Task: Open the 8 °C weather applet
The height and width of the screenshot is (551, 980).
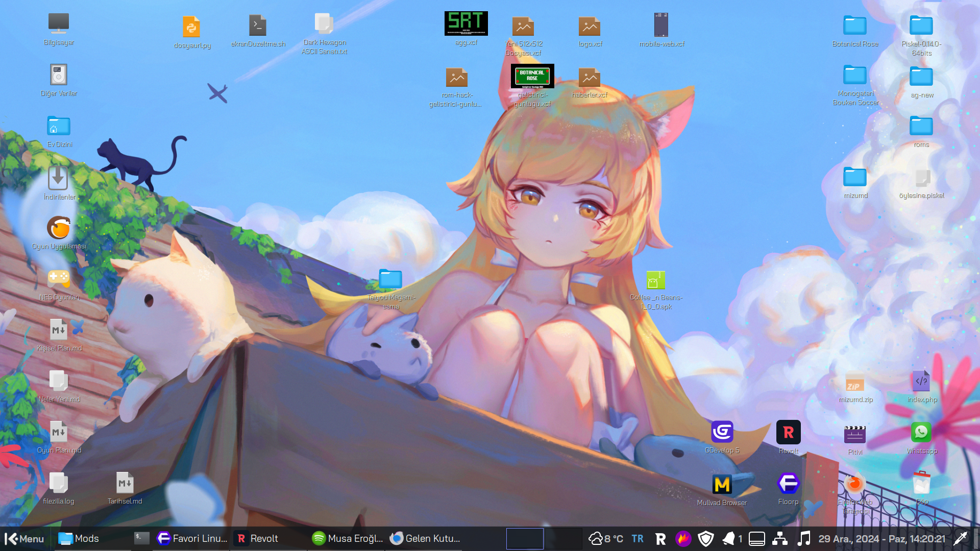Action: tap(606, 539)
